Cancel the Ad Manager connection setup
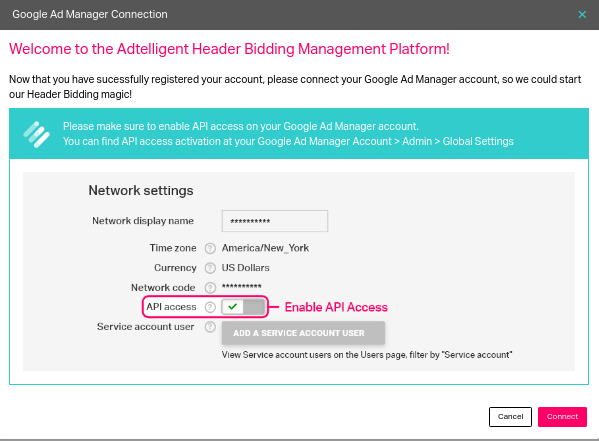 point(510,417)
